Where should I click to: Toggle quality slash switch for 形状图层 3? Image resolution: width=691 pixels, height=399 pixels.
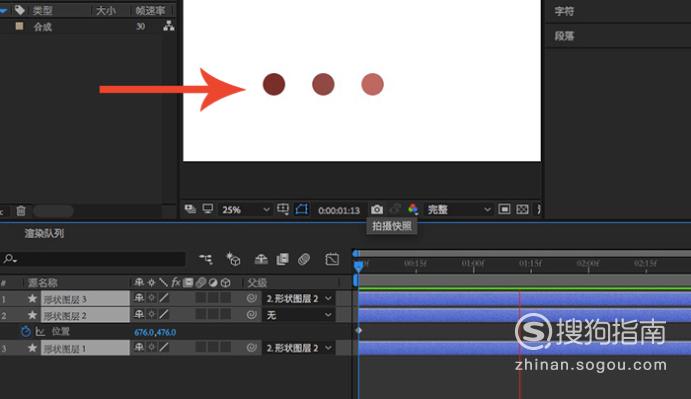coord(164,298)
